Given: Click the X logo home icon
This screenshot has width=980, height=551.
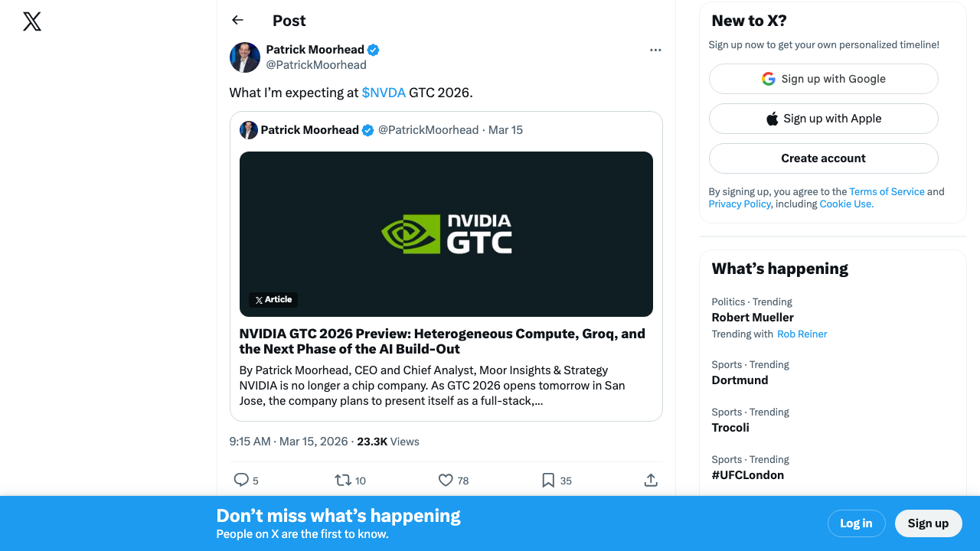Looking at the screenshot, I should pos(32,21).
